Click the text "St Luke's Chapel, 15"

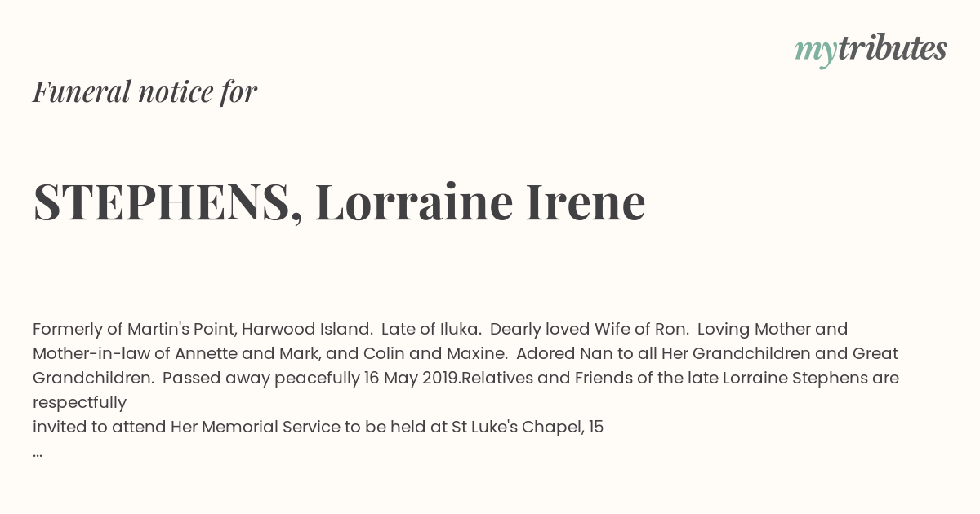pyautogui.click(x=528, y=428)
